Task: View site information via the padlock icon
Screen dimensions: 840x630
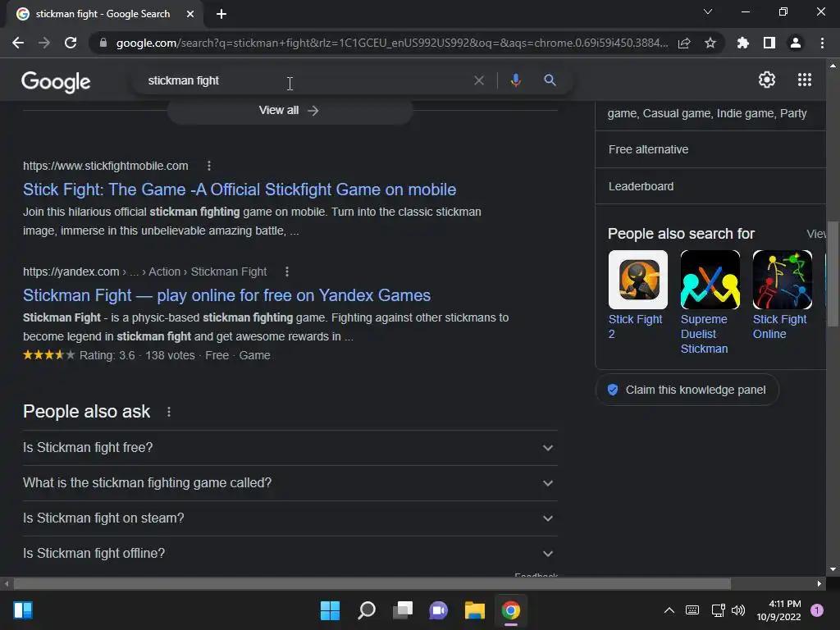Action: 103,43
